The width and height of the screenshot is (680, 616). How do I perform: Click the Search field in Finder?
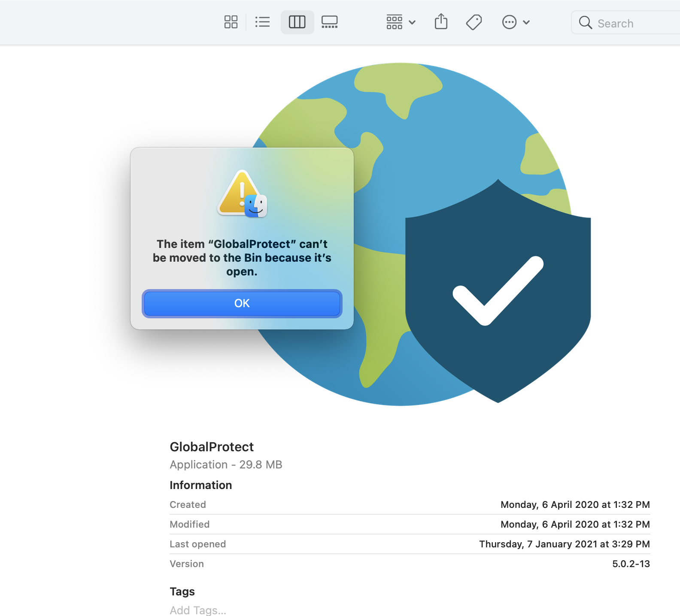(x=625, y=23)
